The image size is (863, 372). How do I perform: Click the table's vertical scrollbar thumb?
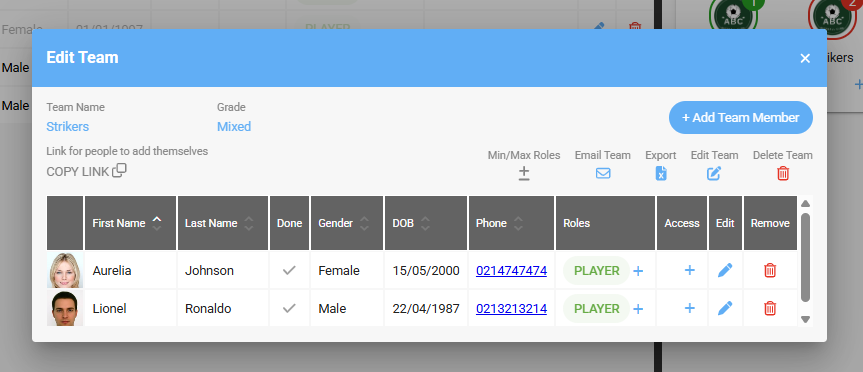point(805,257)
